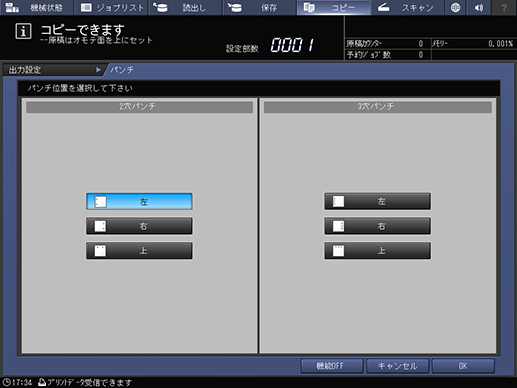Select 2穴パンチ 左 punch position
The image size is (517, 388).
[x=139, y=201]
